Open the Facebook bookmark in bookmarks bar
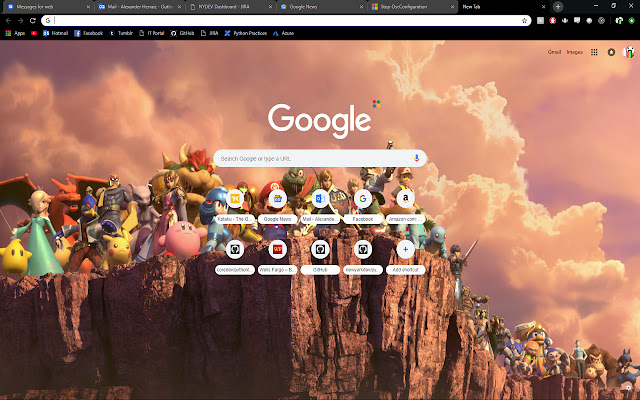This screenshot has height=400, width=640. tap(89, 33)
